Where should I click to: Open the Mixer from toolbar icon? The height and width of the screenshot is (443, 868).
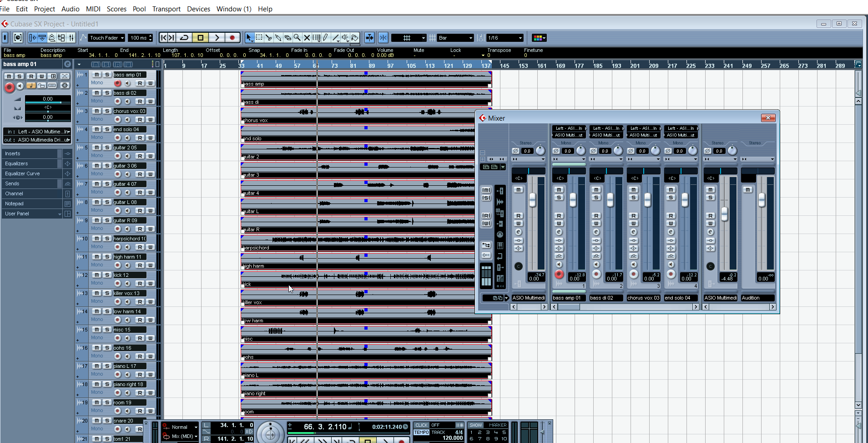tap(71, 38)
